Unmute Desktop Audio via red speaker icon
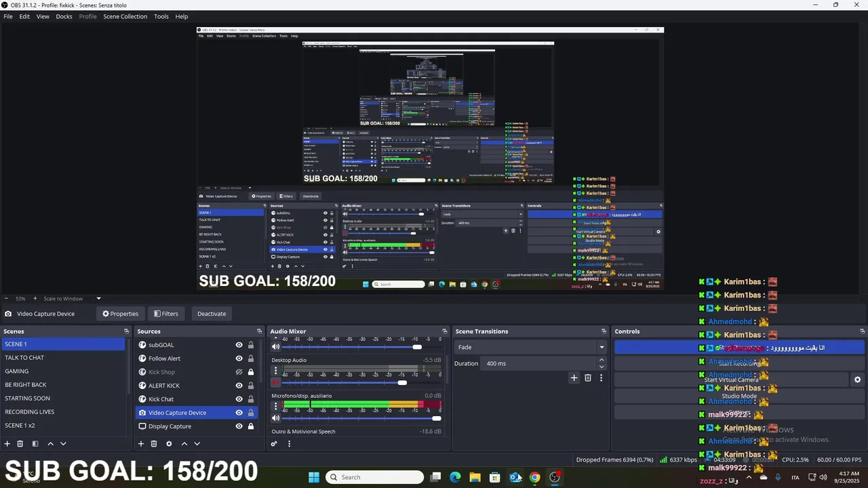 [x=275, y=383]
